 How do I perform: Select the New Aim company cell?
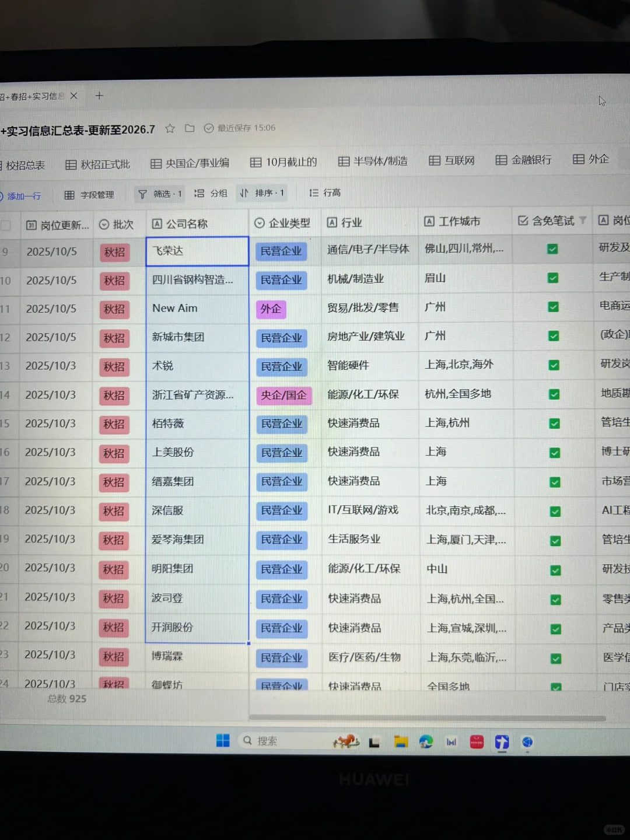pyautogui.click(x=197, y=309)
